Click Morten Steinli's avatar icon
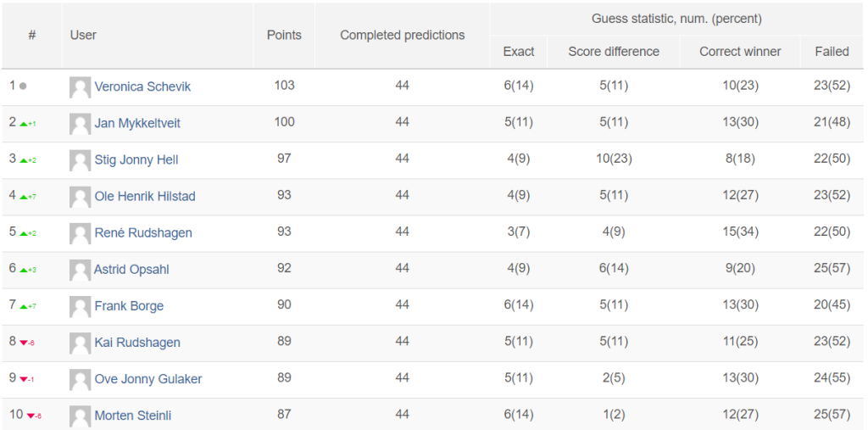This screenshot has height=430, width=868. point(81,416)
